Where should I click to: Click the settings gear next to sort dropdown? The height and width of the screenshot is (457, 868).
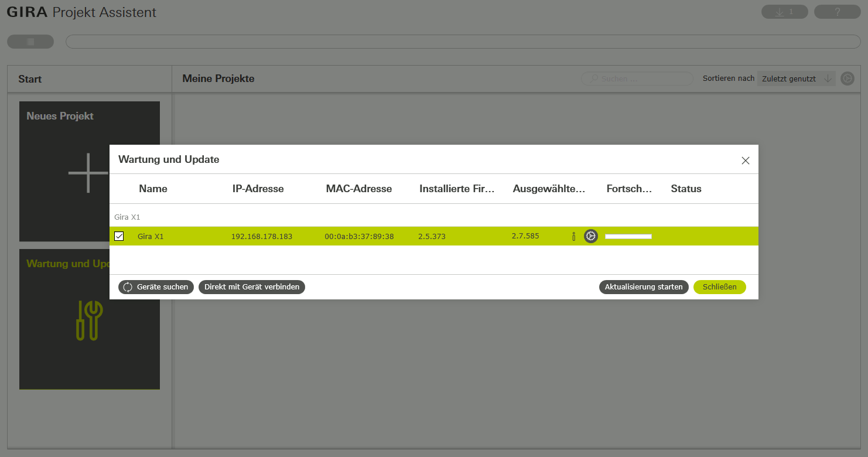coord(848,79)
